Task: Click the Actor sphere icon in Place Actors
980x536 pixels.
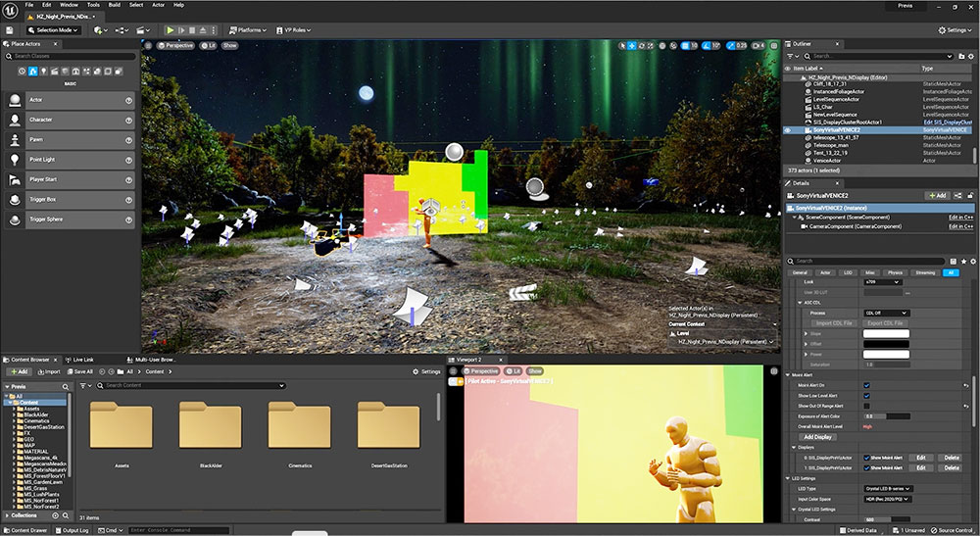Action: (15, 100)
